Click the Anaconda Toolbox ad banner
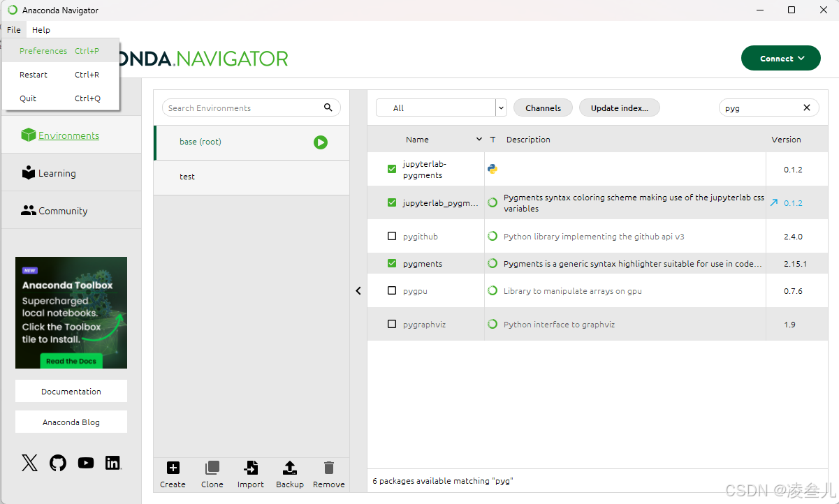839x504 pixels. pyautogui.click(x=71, y=313)
